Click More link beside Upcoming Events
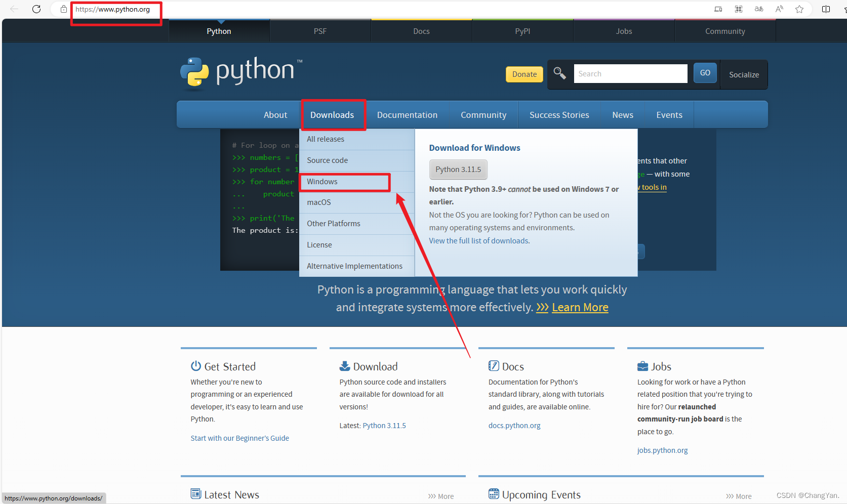Image resolution: width=847 pixels, height=504 pixels. [x=739, y=496]
